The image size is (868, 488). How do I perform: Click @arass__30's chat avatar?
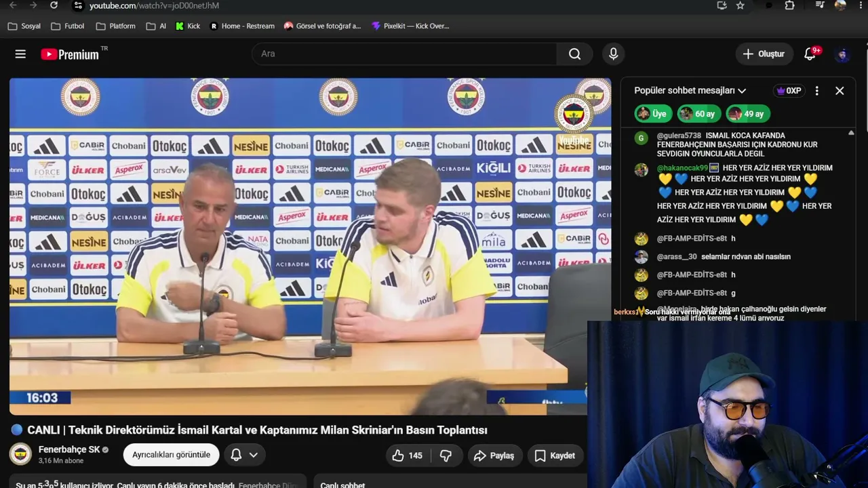click(x=641, y=257)
